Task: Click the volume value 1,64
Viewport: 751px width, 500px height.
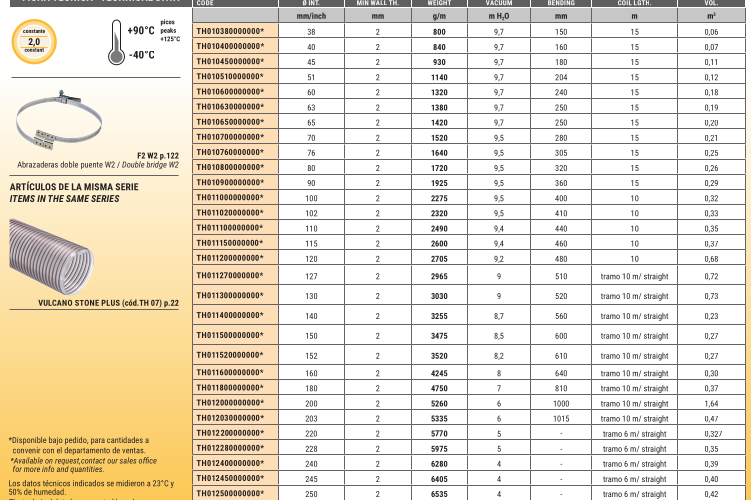Action: (711, 404)
